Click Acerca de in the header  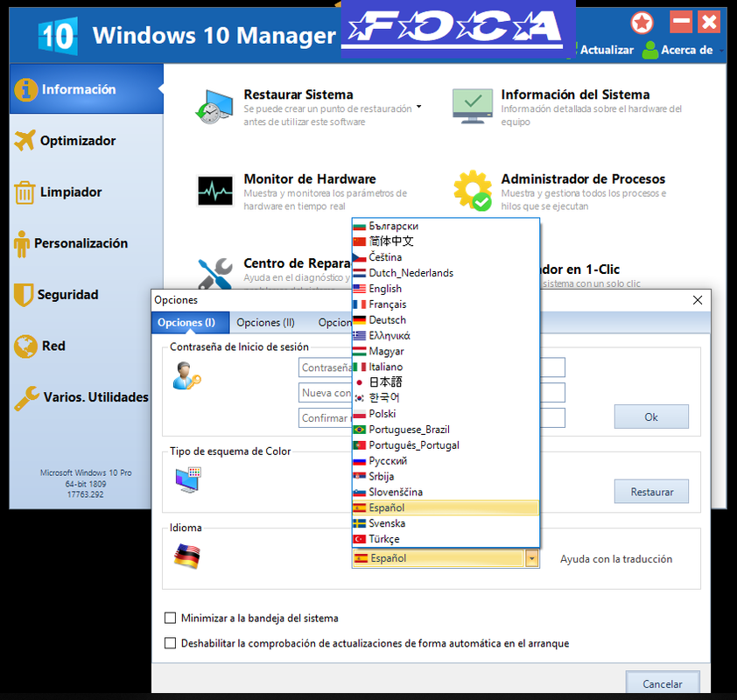(x=687, y=50)
